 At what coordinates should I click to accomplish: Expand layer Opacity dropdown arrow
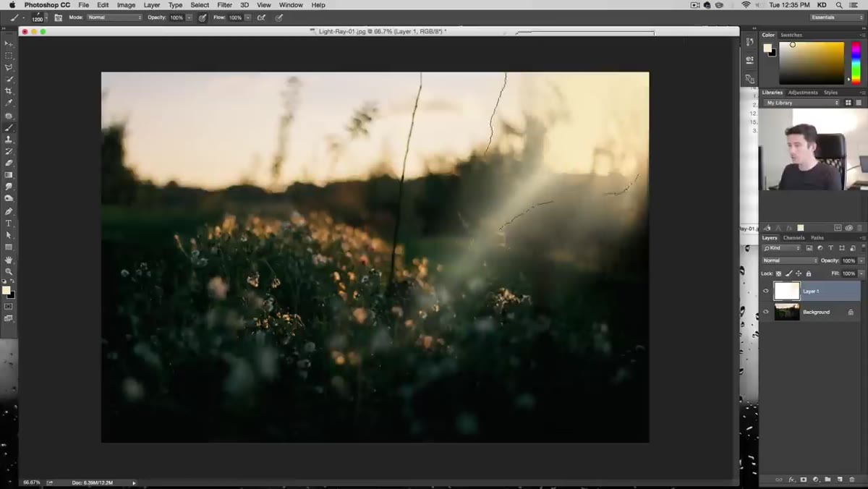pyautogui.click(x=861, y=260)
